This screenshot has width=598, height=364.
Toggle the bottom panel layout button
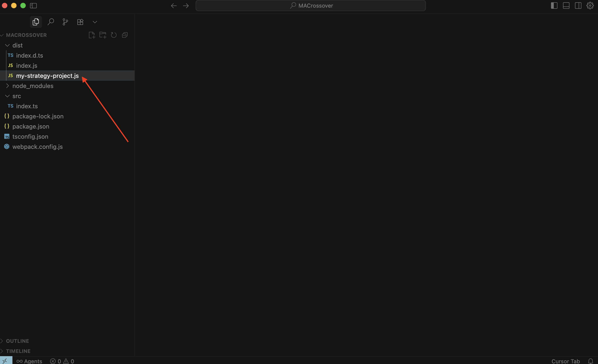pyautogui.click(x=566, y=6)
